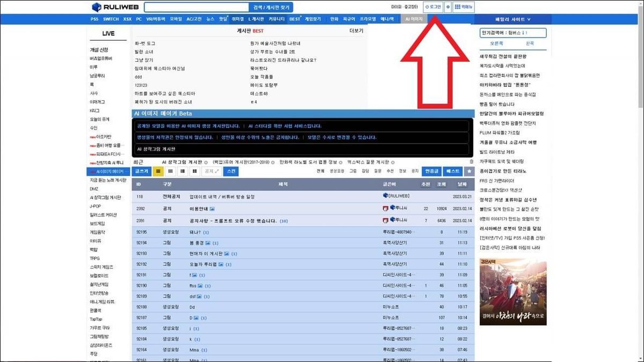Open the AI 이미지 menu tab
Viewport: 644px width, 362px height.
pos(414,19)
